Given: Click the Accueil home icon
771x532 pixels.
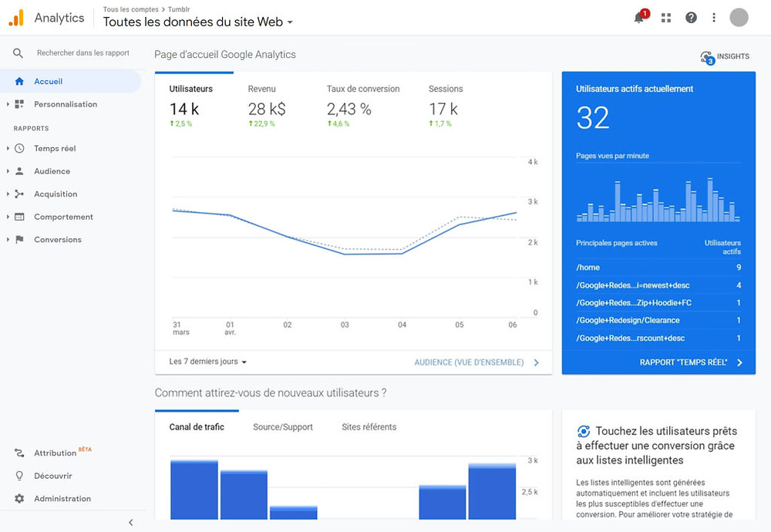Looking at the screenshot, I should 19,81.
